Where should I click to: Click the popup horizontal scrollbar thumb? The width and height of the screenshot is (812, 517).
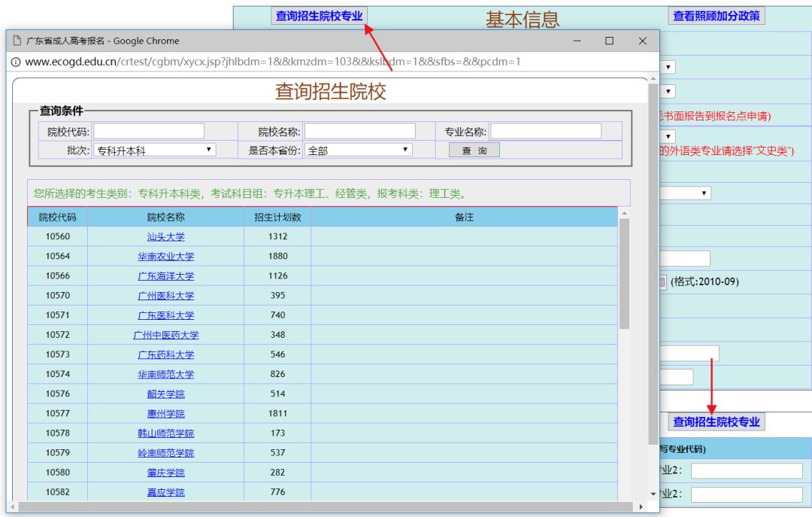pos(326,506)
